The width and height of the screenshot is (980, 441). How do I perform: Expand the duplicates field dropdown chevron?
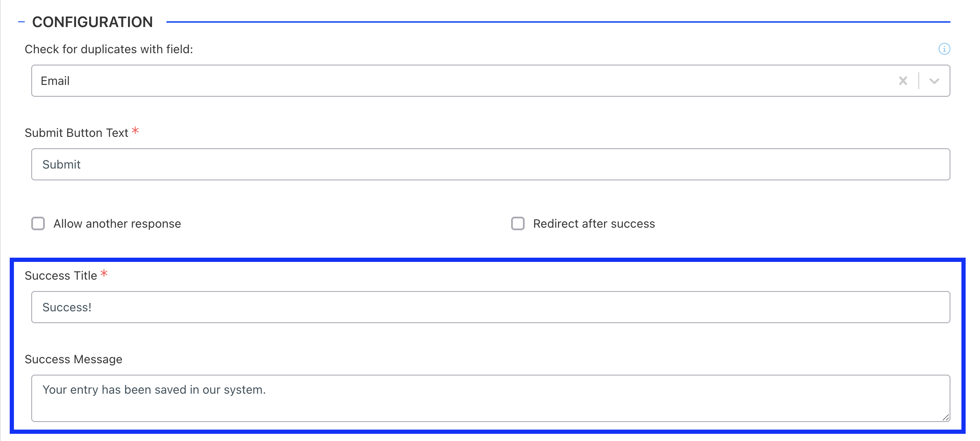[x=934, y=81]
